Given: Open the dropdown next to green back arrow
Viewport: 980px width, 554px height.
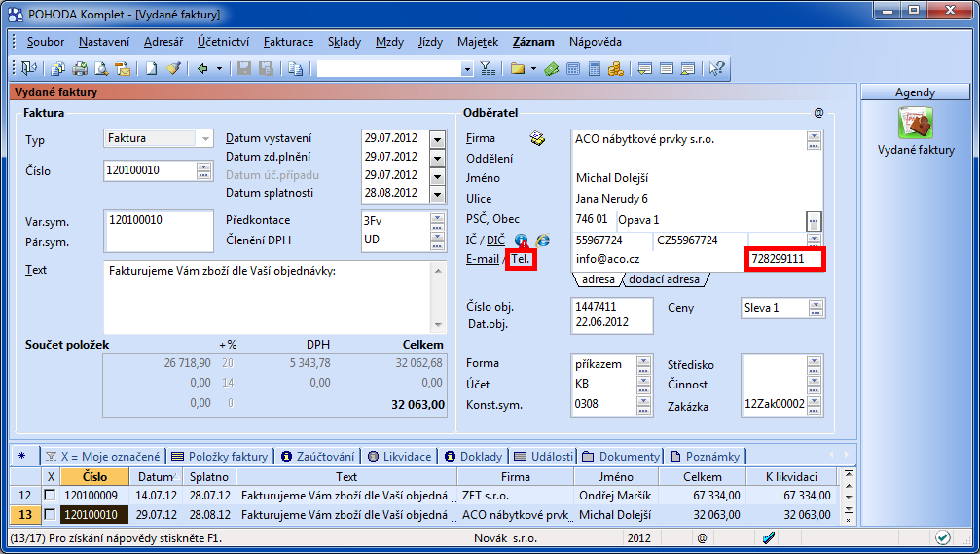Looking at the screenshot, I should click(x=219, y=69).
